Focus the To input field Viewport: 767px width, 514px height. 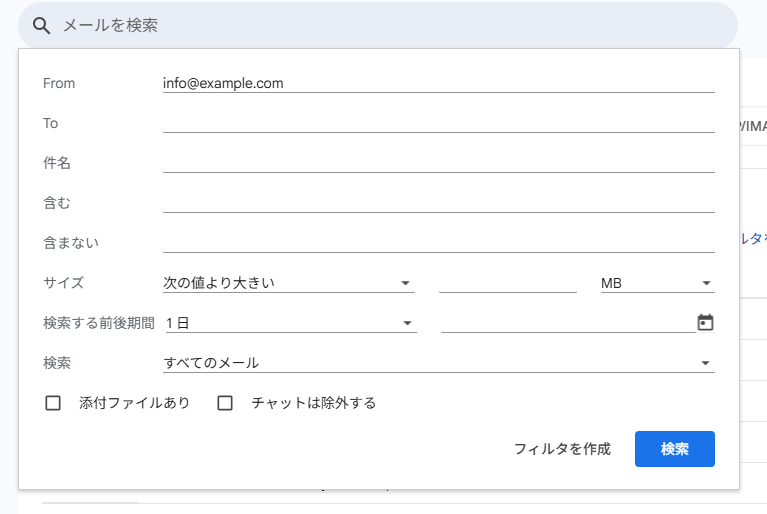pos(438,123)
